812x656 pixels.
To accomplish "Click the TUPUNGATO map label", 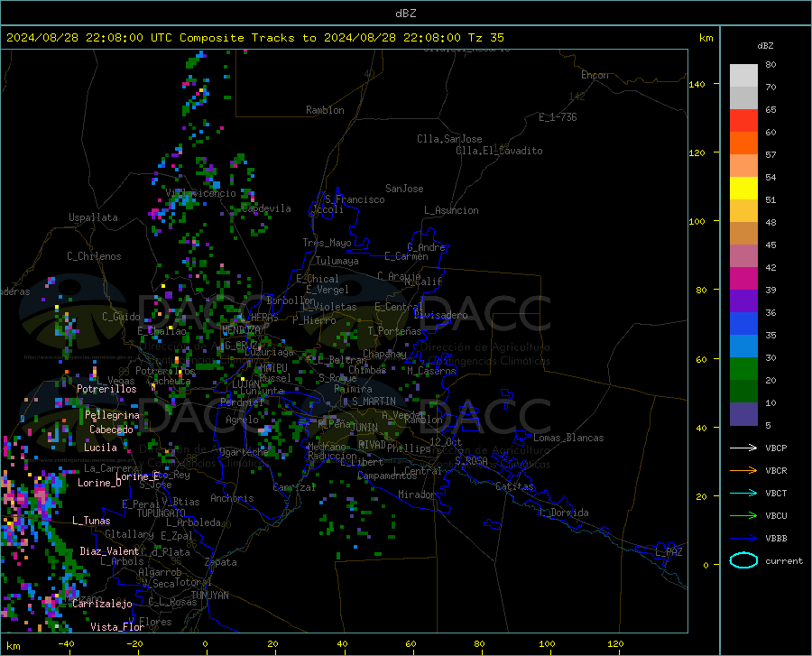I will click(161, 513).
